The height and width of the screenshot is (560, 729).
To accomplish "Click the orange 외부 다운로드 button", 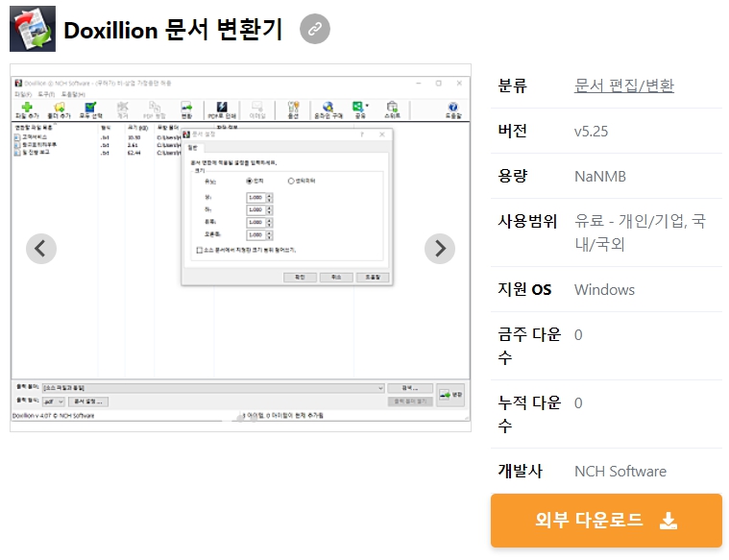I will point(606,520).
